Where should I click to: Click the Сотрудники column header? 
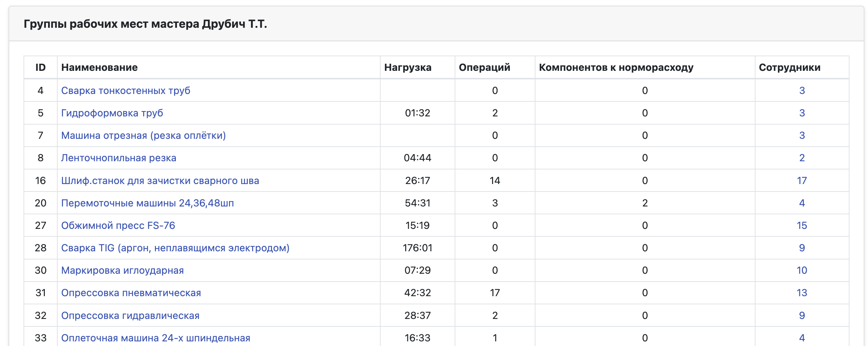point(789,67)
